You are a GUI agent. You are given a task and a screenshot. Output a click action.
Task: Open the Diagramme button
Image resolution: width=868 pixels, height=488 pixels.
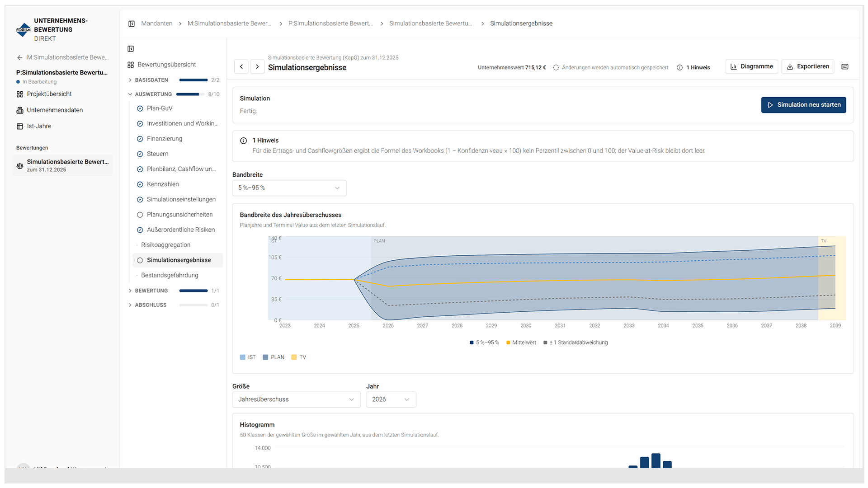(x=751, y=67)
